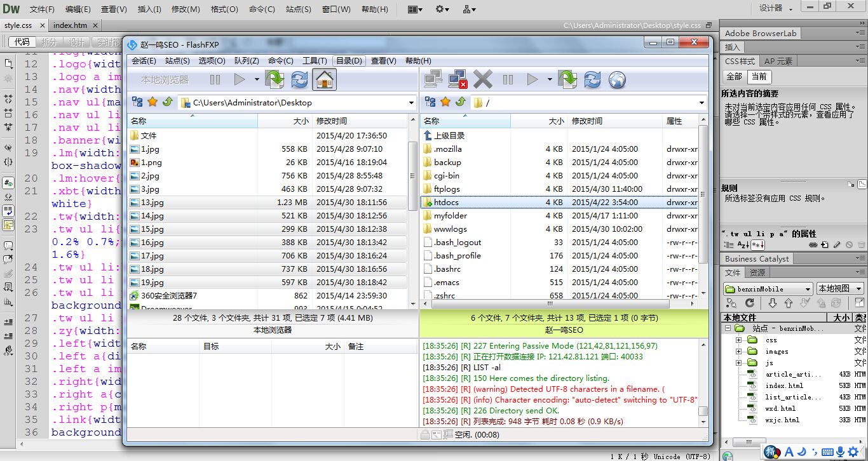
Task: Click the remote pane transfer queue icon
Action: tap(567, 80)
